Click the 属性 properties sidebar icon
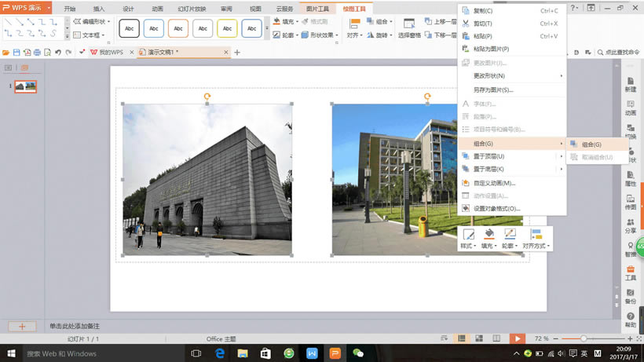 coord(631,178)
